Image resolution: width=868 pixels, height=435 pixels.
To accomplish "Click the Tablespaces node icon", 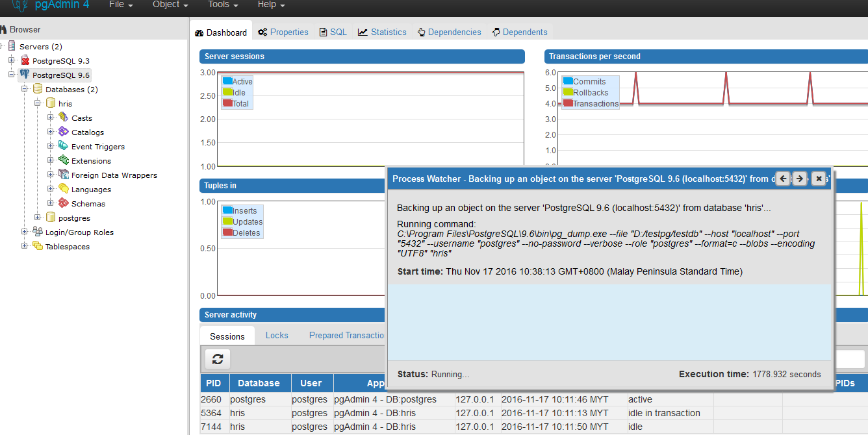I will [x=38, y=246].
